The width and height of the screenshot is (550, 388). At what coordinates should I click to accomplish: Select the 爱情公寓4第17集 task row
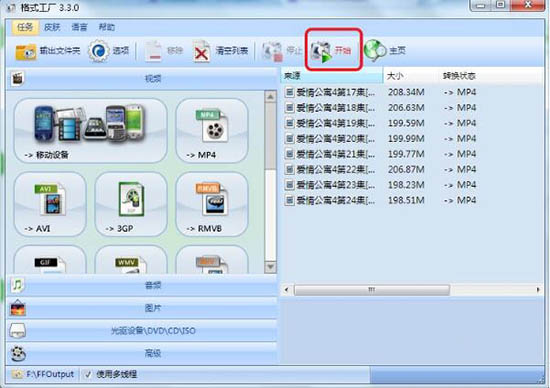pyautogui.click(x=412, y=92)
